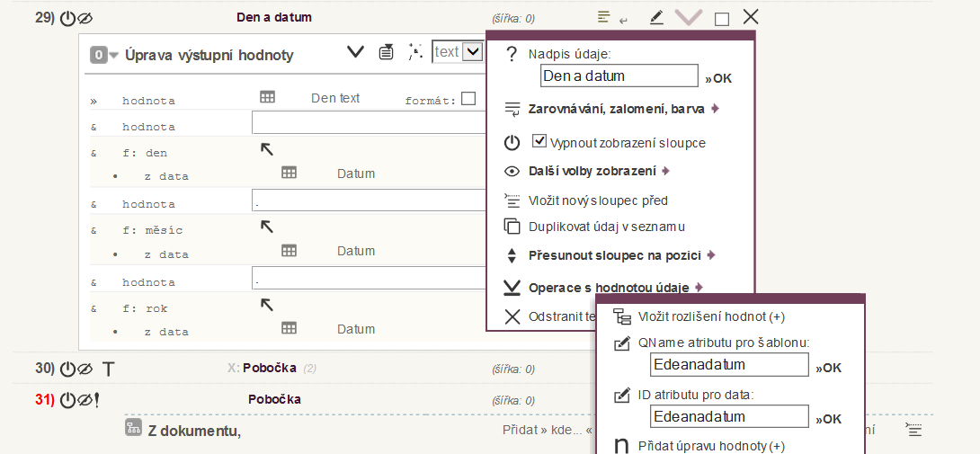Screen dimensions: 980x454
Task: Click the alignment lines icon in row 29 header
Action: [x=604, y=17]
